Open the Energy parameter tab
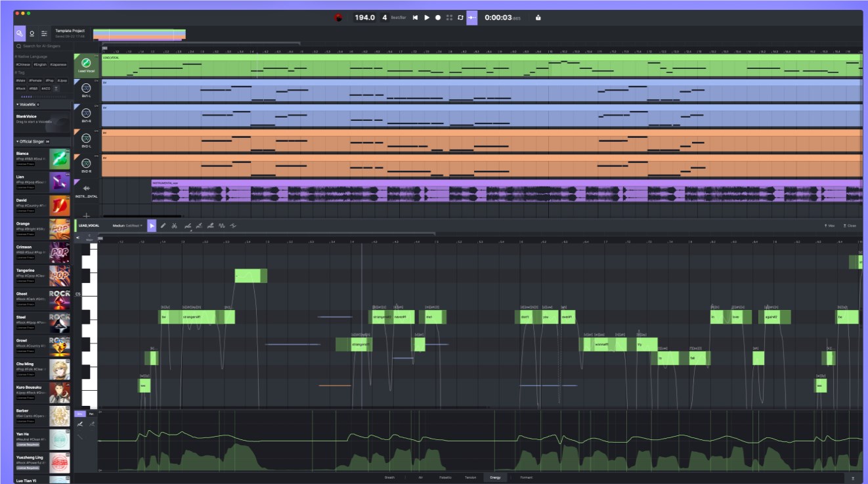 495,477
